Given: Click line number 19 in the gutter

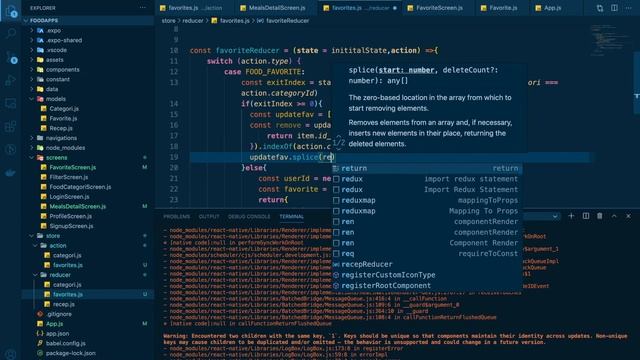Looking at the screenshot, I should point(174,157).
